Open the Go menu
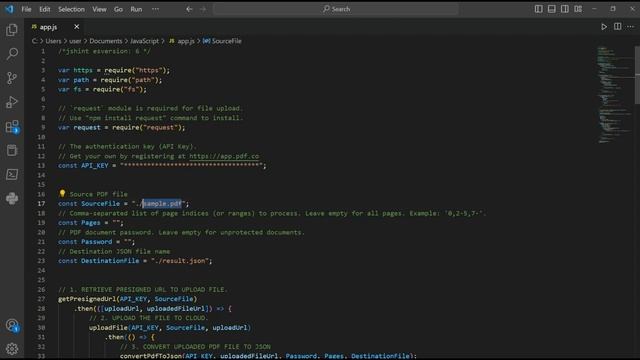Screen dimensions: 640x360 pyautogui.click(x=118, y=9)
